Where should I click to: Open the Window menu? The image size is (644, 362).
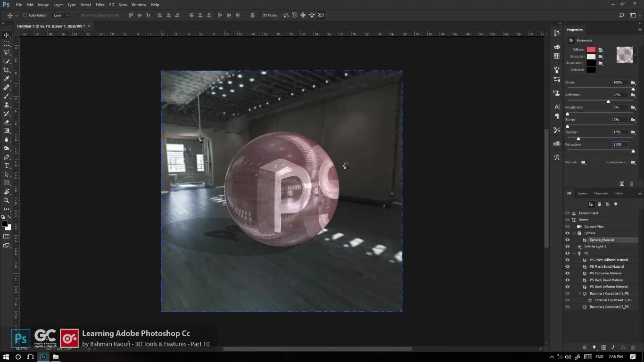pyautogui.click(x=139, y=5)
